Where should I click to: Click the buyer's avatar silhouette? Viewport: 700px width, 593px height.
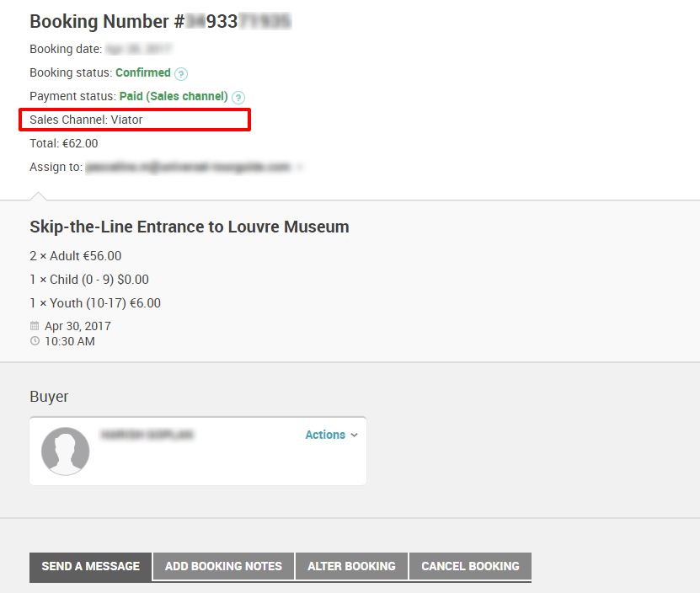point(66,451)
